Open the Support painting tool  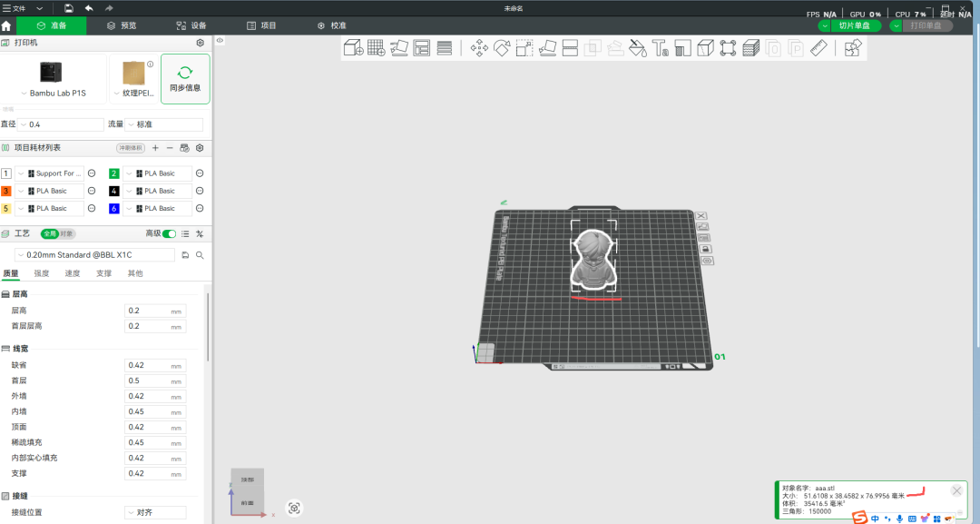point(682,47)
